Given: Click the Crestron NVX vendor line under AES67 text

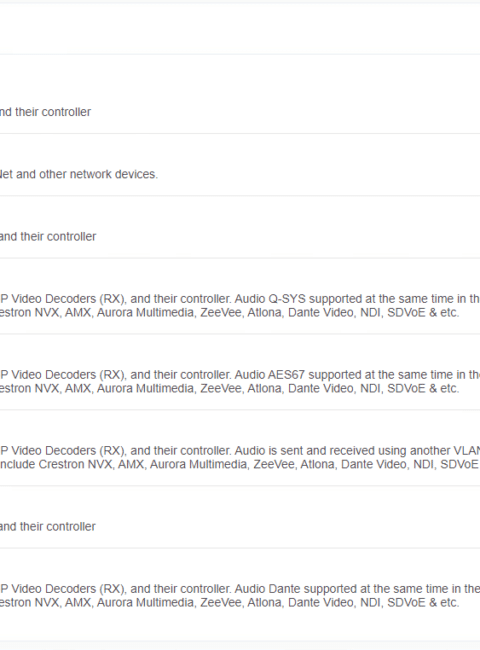Looking at the screenshot, I should 229,388.
